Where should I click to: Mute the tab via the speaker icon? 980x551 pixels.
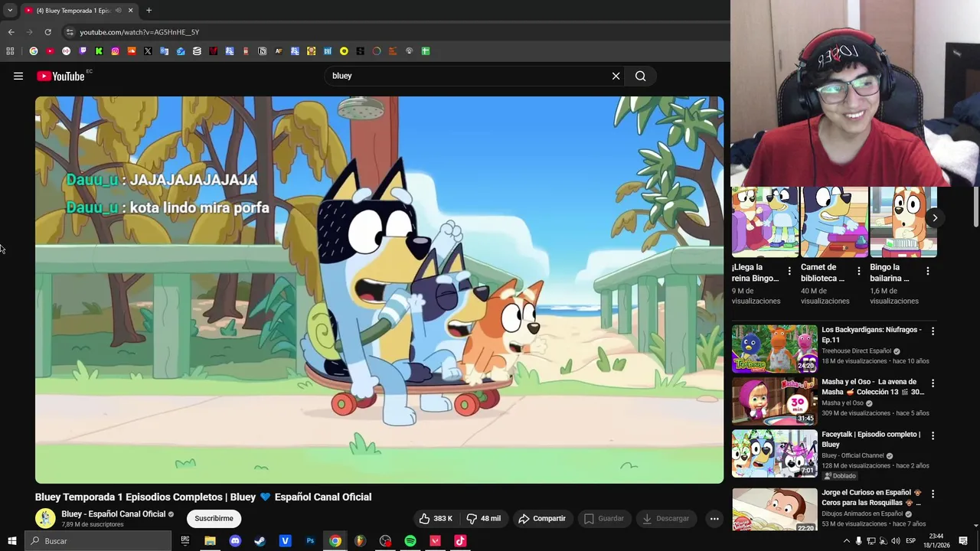(118, 11)
